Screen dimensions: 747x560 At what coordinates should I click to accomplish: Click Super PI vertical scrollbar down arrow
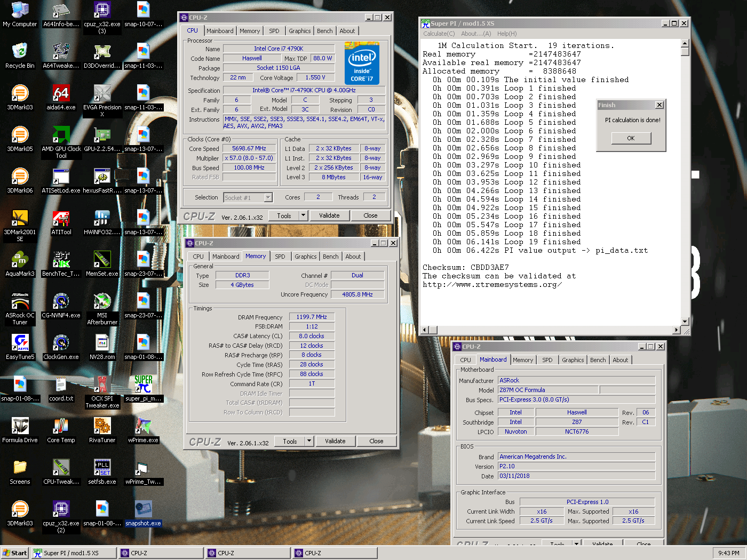685,322
